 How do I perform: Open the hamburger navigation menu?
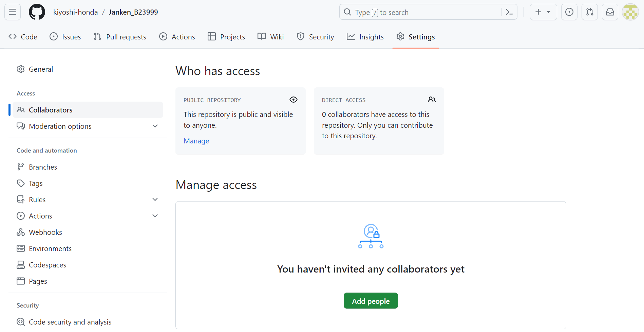click(x=13, y=12)
